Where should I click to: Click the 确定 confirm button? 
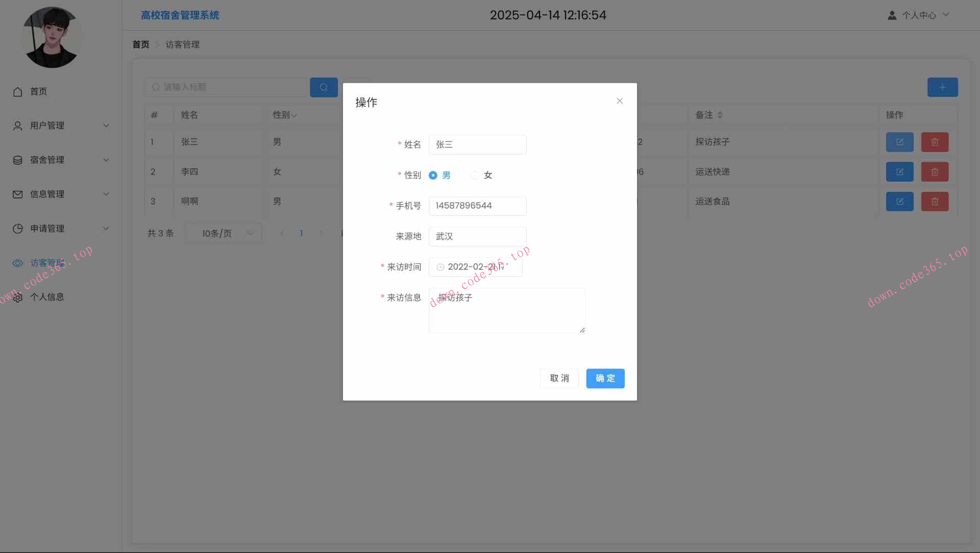pos(605,378)
